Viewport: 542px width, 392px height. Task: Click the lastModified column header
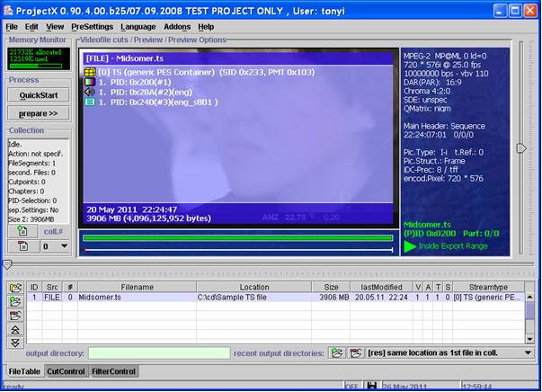381,288
